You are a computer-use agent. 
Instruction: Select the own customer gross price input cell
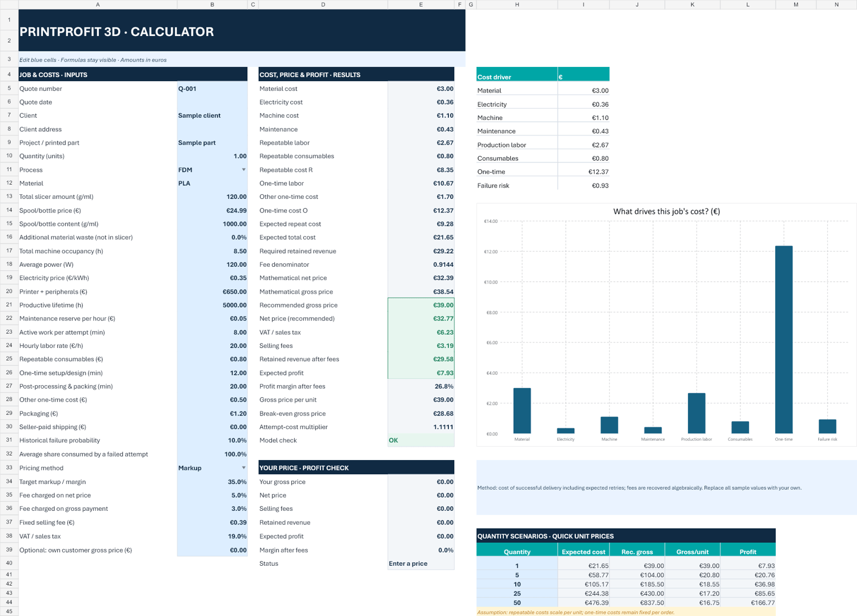point(212,550)
